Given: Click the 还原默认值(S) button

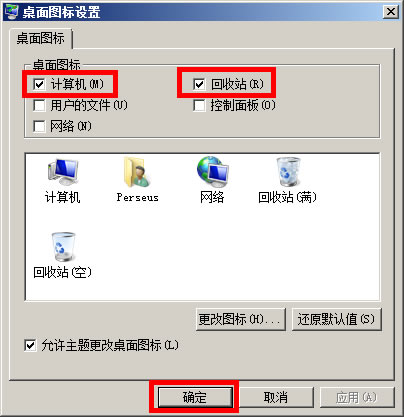Looking at the screenshot, I should coord(336,319).
